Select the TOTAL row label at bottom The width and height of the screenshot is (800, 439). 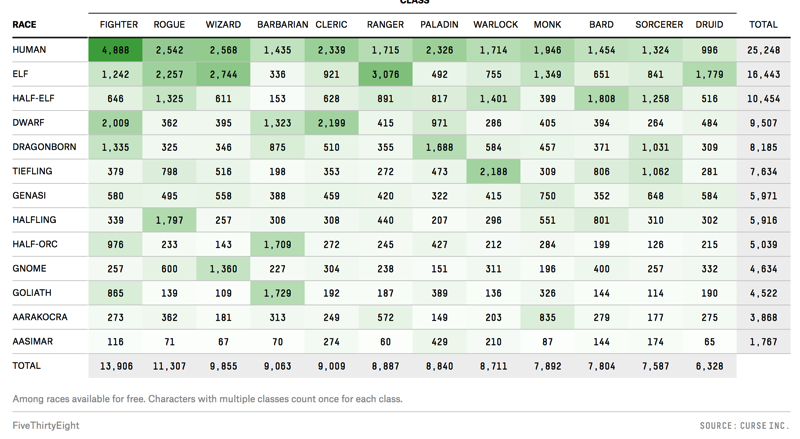click(x=27, y=367)
